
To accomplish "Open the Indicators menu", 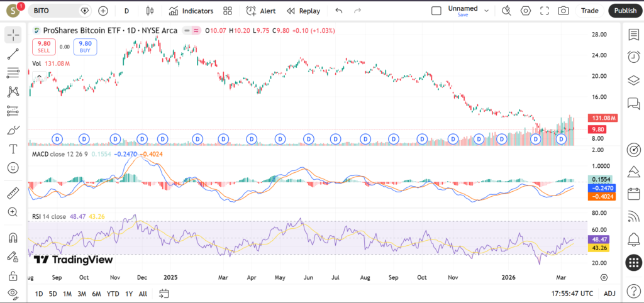I will tap(191, 11).
